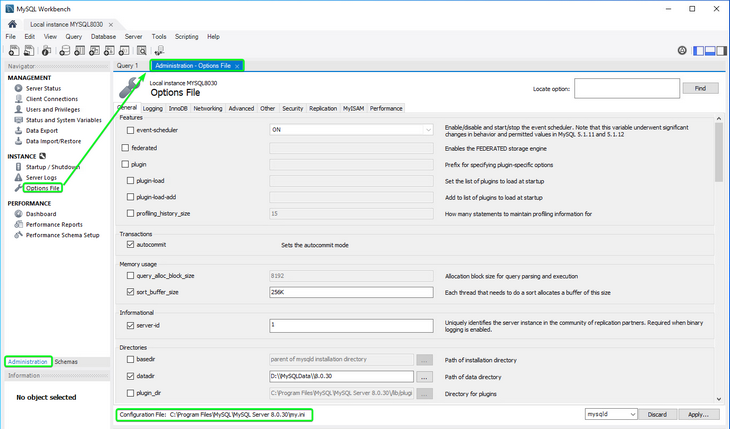Screen dimensions: 730x429
Task: Enable the query_alloc_block_size checkbox
Action: click(x=130, y=276)
